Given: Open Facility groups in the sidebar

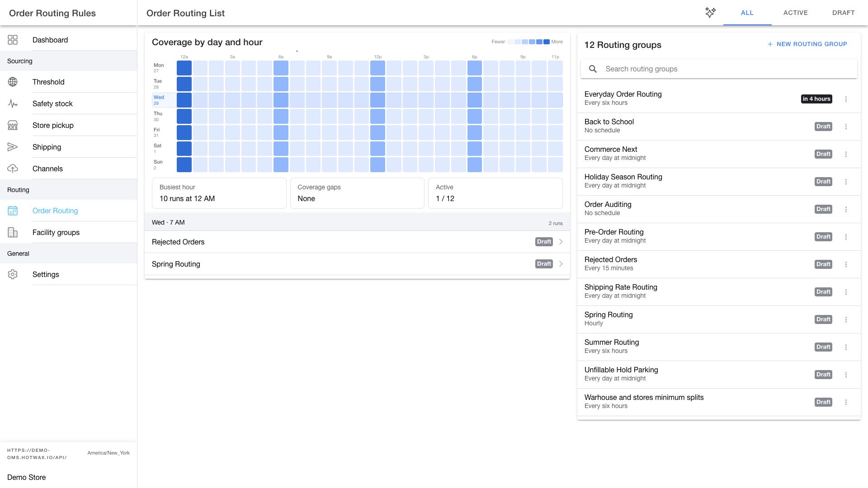Looking at the screenshot, I should click(68, 232).
